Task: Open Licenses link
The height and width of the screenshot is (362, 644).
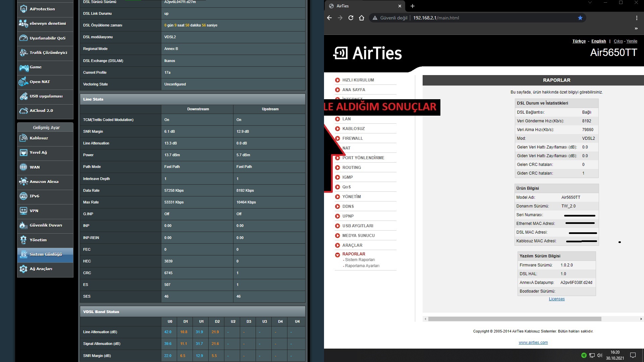Action: 557,299
